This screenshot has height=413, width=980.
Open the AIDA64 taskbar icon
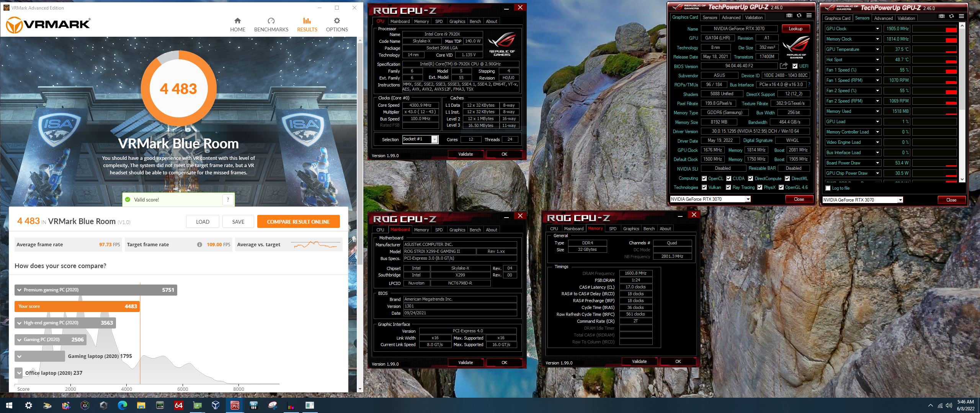point(179,405)
